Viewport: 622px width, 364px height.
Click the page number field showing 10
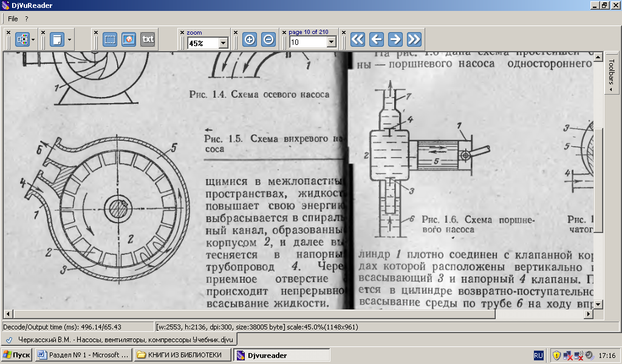tap(308, 42)
